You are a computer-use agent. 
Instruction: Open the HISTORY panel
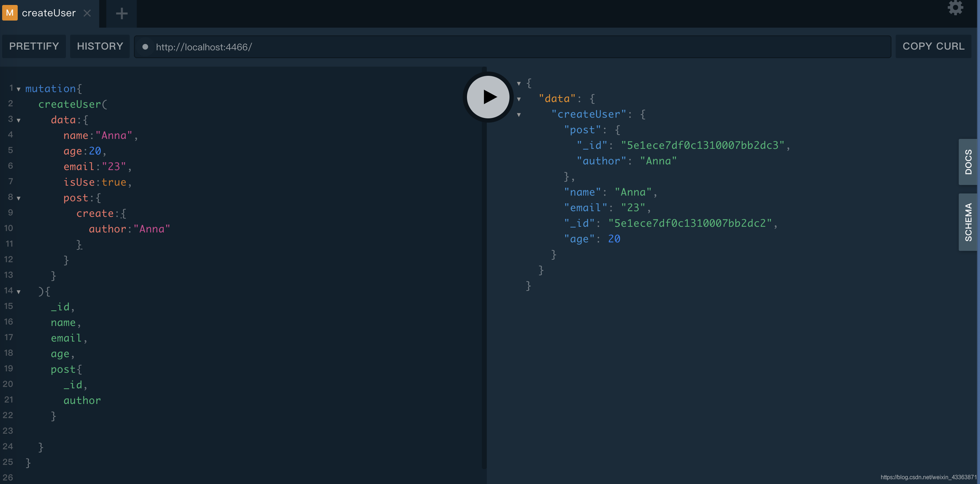tap(100, 46)
